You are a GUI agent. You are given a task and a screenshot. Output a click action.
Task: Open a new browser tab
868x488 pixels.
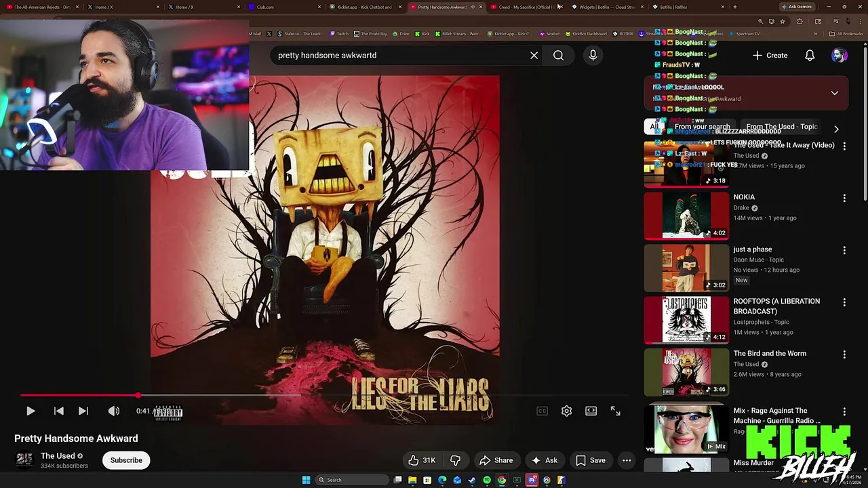pyautogui.click(x=735, y=7)
